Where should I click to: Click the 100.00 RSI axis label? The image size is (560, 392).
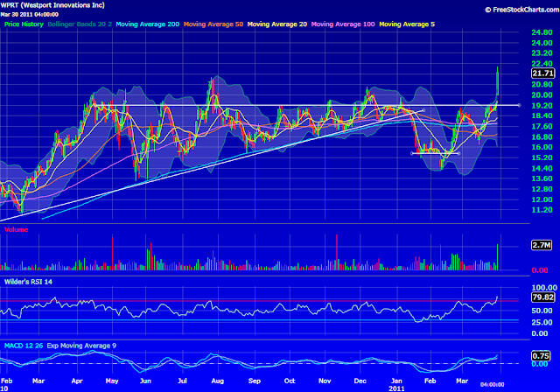tap(544, 288)
